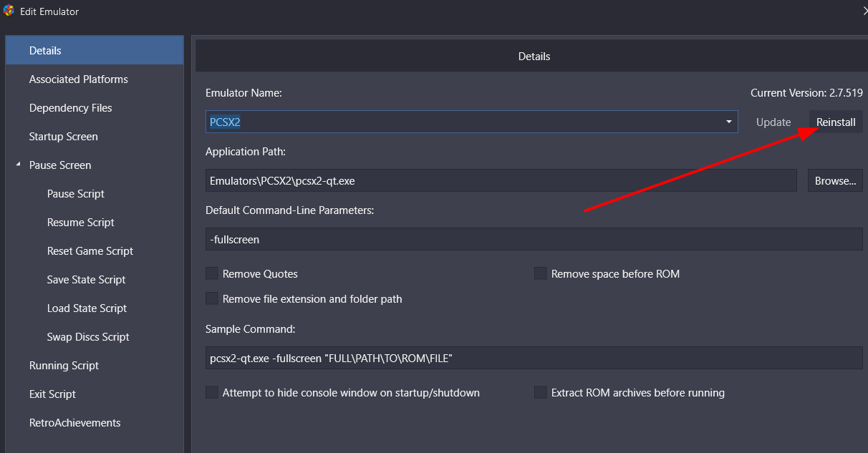868x453 pixels.
Task: Click the Current Version: 2.7.519 text
Action: click(x=806, y=93)
